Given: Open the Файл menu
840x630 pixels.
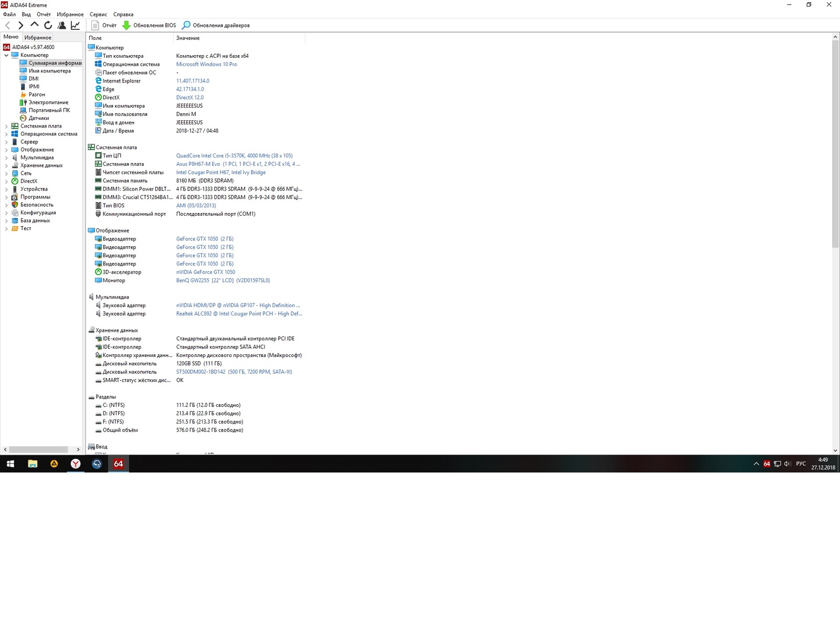Looking at the screenshot, I should point(9,14).
